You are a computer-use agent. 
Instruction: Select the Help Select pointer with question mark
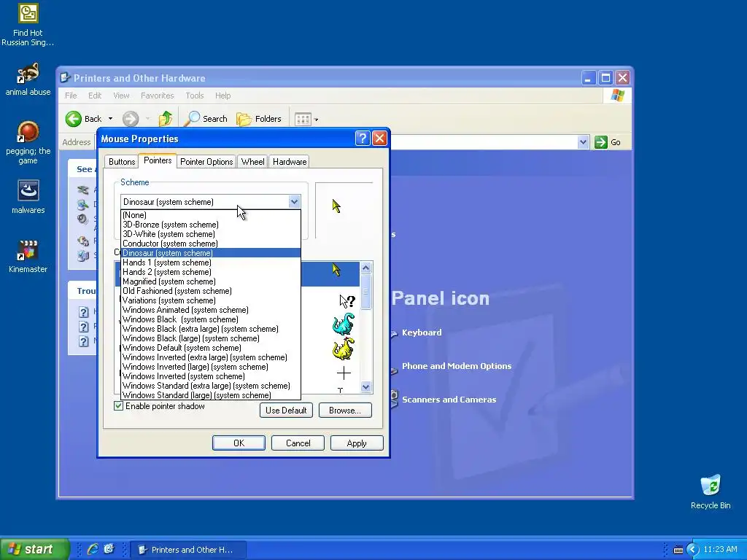coord(347,301)
